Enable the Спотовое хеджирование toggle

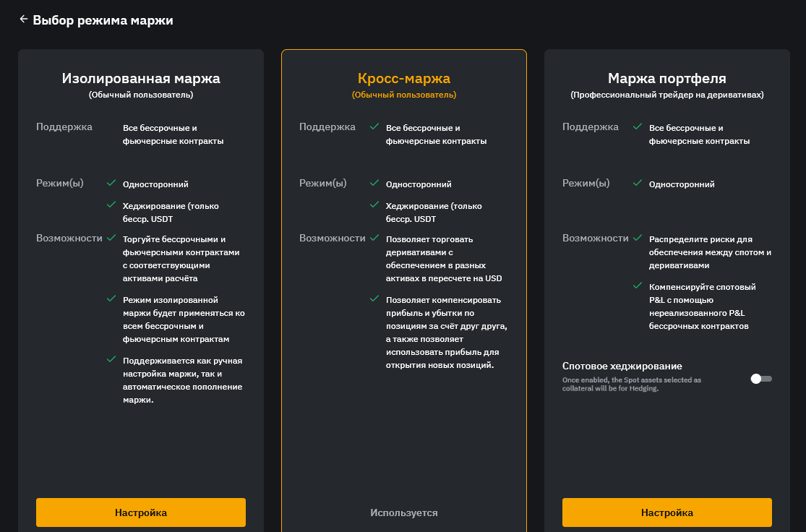point(760,379)
